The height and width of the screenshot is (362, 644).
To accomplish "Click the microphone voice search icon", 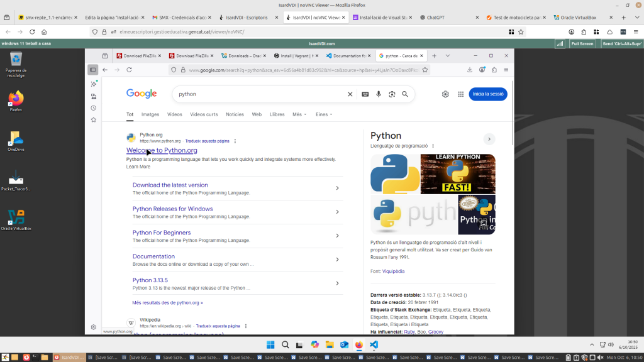I will (379, 94).
